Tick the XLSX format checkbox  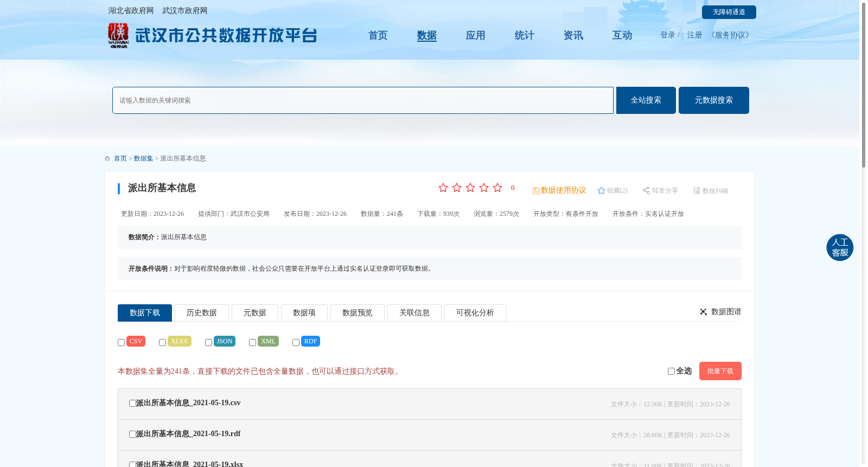(x=162, y=342)
